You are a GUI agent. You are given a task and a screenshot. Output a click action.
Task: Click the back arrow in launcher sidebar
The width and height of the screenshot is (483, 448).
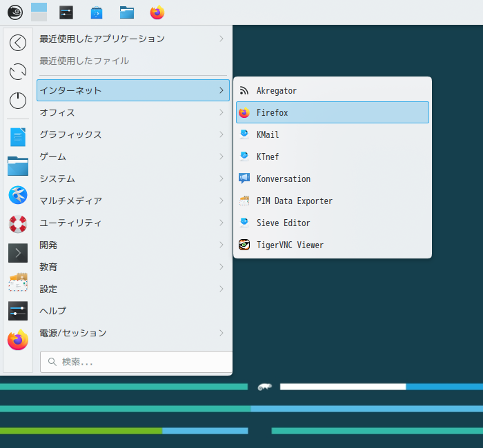(x=18, y=43)
